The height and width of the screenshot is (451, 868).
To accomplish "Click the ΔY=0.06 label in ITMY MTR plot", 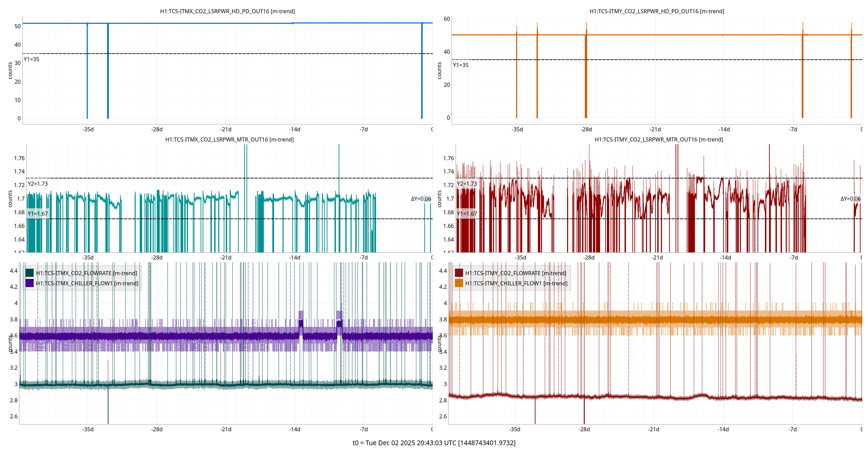I will tap(850, 199).
